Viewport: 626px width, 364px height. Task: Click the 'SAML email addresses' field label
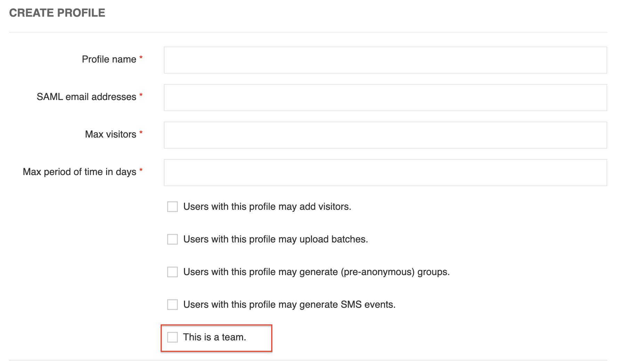tap(86, 97)
